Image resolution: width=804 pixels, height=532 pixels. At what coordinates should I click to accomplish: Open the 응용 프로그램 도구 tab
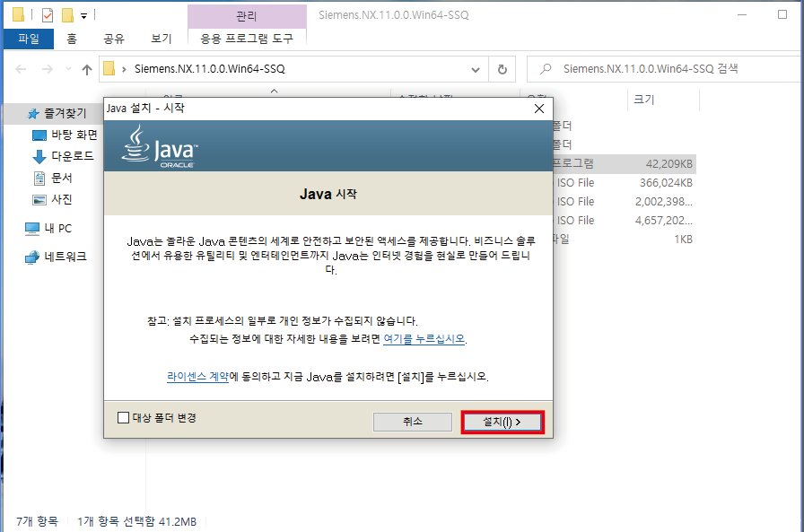pyautogui.click(x=247, y=39)
